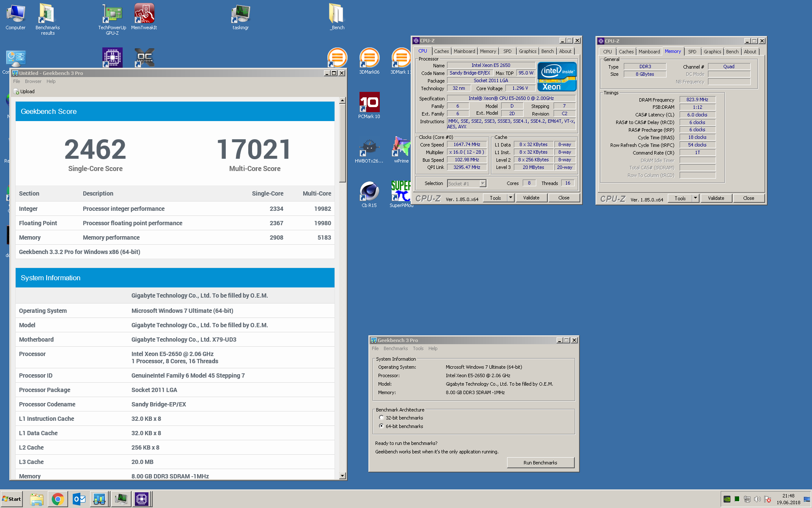The height and width of the screenshot is (508, 812).
Task: Click the NVIDIA tray icon
Action: 727,499
